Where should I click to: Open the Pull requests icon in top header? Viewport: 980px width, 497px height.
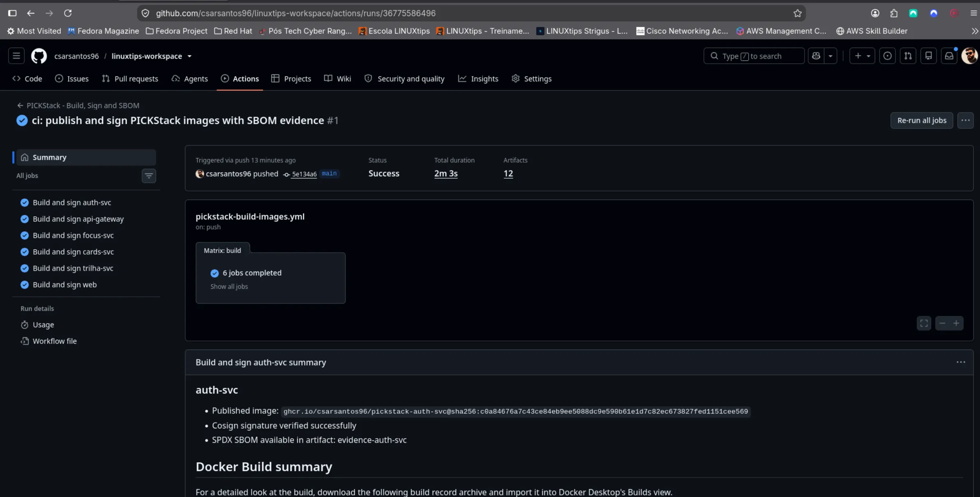coord(908,56)
